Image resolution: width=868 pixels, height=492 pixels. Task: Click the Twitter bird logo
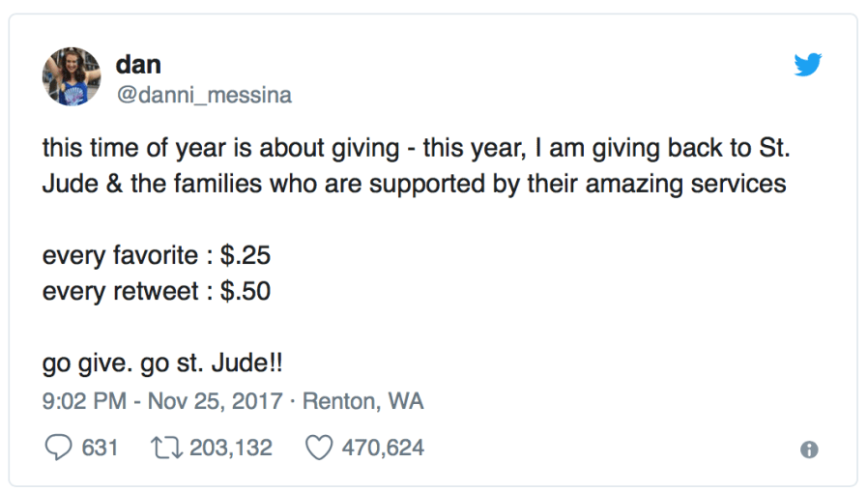click(x=807, y=65)
